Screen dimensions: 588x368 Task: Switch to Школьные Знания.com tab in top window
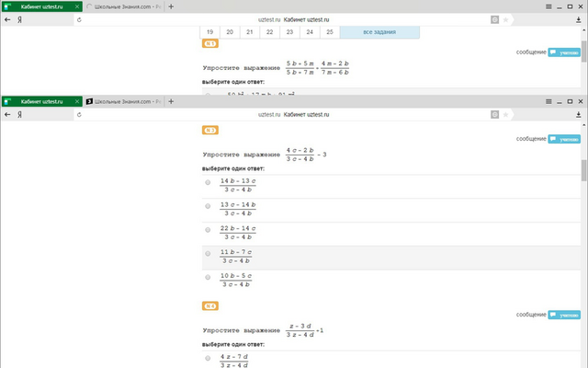pyautogui.click(x=123, y=6)
